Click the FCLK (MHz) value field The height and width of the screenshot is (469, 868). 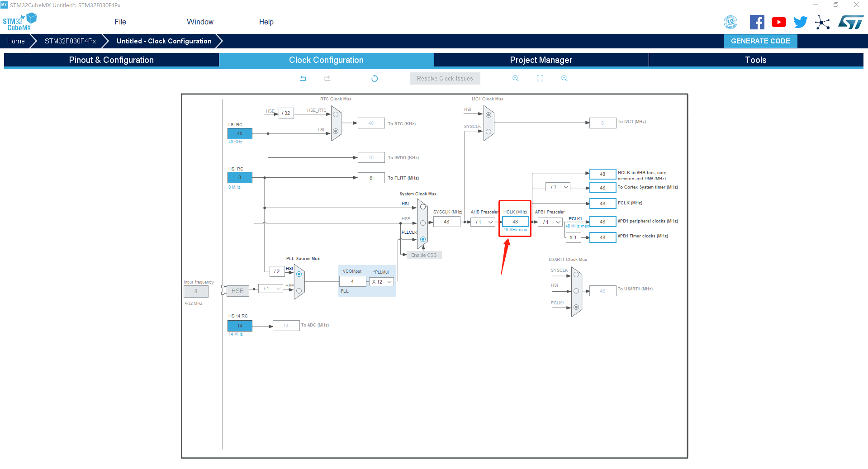click(x=602, y=204)
